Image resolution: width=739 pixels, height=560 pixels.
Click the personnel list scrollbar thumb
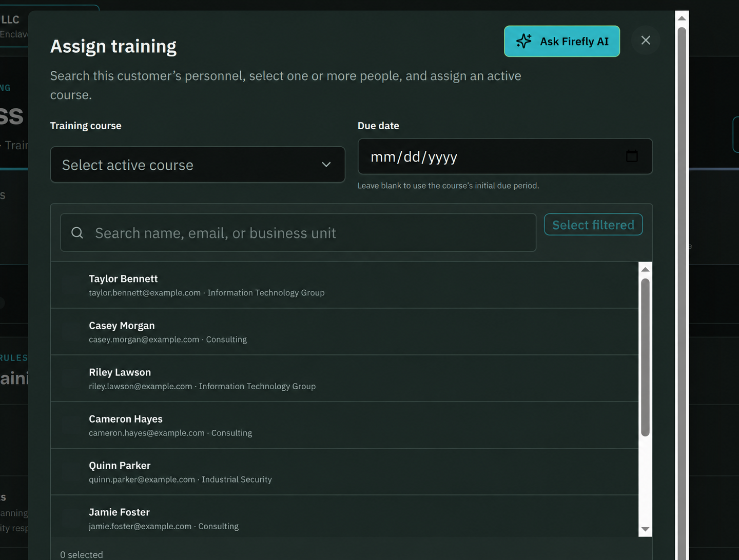(646, 357)
